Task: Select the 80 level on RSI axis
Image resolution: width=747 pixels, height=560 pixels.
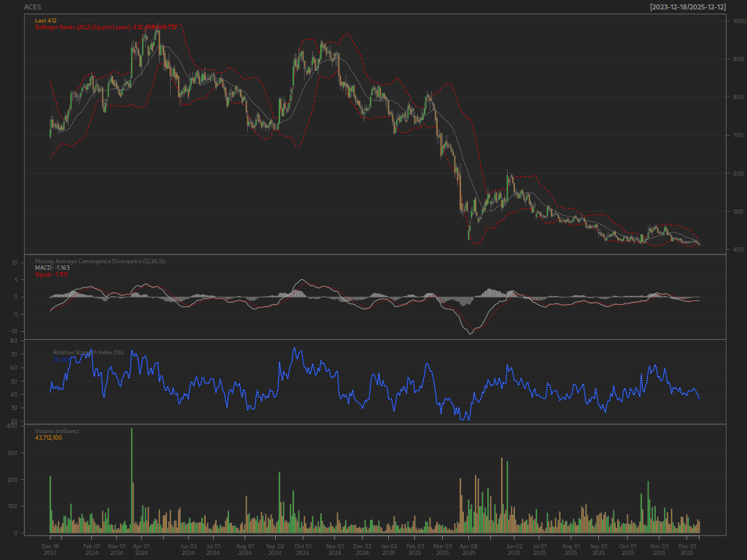Action: (14, 341)
